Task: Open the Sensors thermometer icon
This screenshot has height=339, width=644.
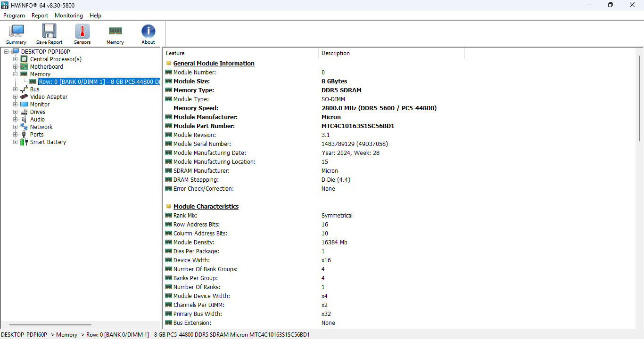Action: click(x=82, y=32)
